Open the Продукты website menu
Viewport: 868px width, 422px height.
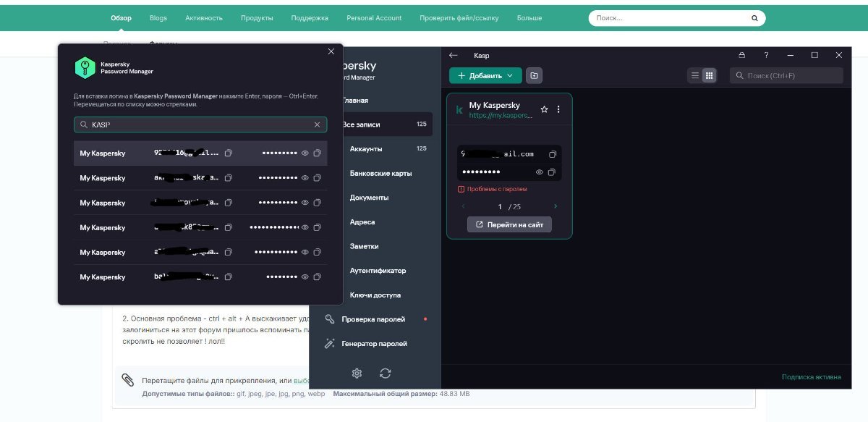coord(257,18)
